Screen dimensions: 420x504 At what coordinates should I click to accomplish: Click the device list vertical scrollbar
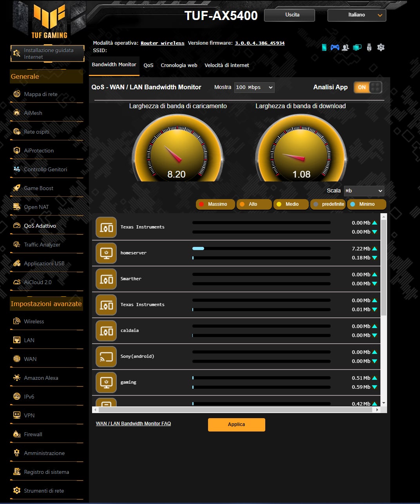tap(384, 267)
